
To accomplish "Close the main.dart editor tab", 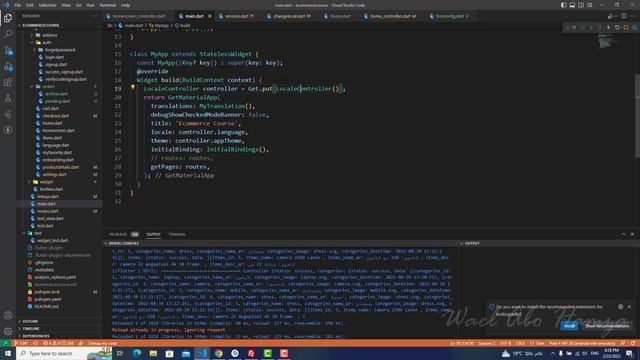I will (x=210, y=16).
